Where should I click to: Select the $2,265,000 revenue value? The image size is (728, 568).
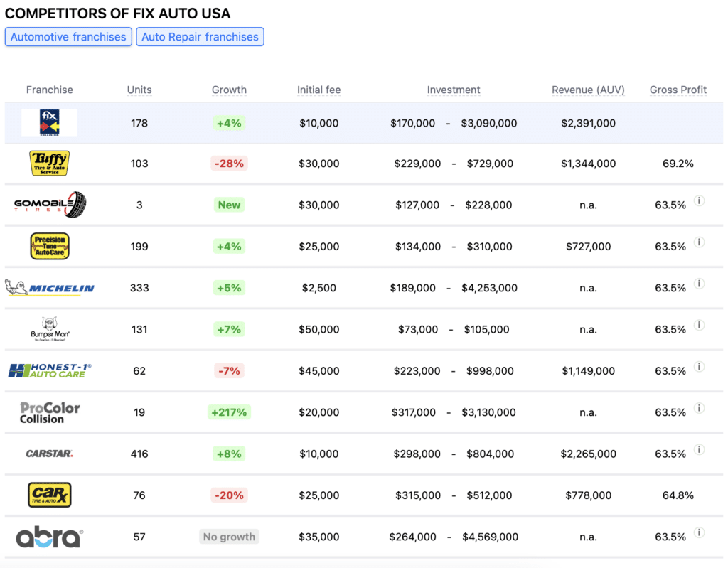pyautogui.click(x=588, y=454)
